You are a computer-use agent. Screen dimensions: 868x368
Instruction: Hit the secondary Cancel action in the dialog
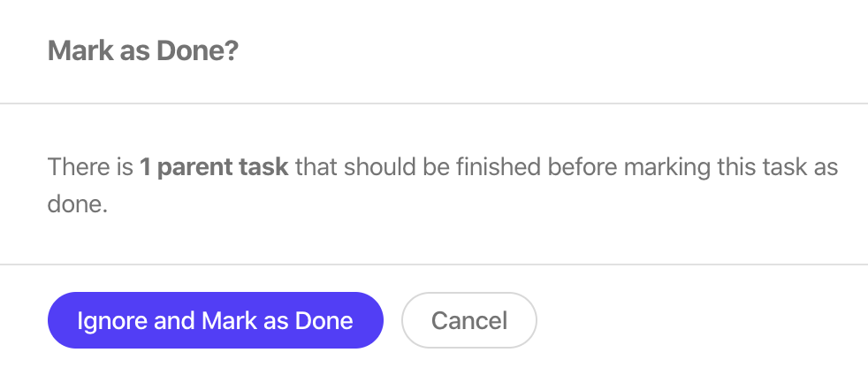pos(468,320)
